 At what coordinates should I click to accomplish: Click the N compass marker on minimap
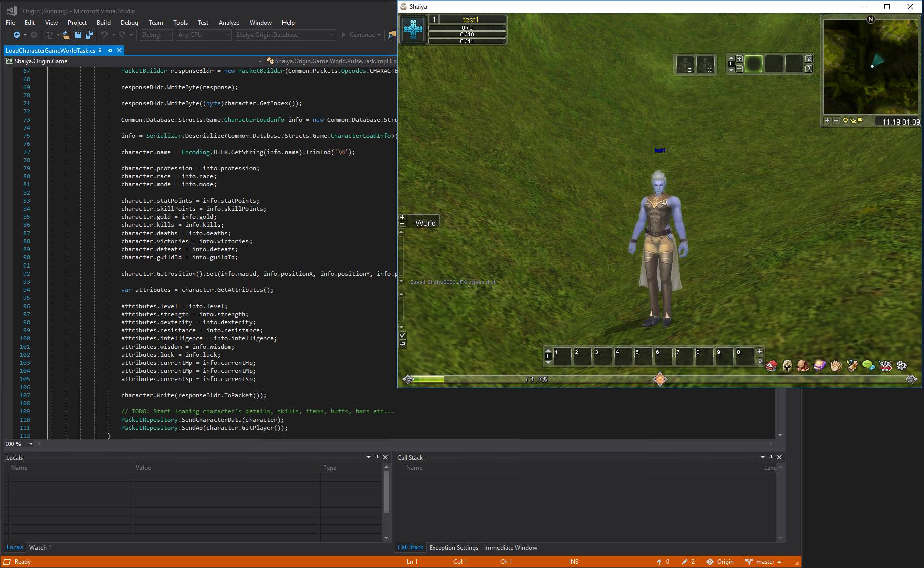[871, 19]
